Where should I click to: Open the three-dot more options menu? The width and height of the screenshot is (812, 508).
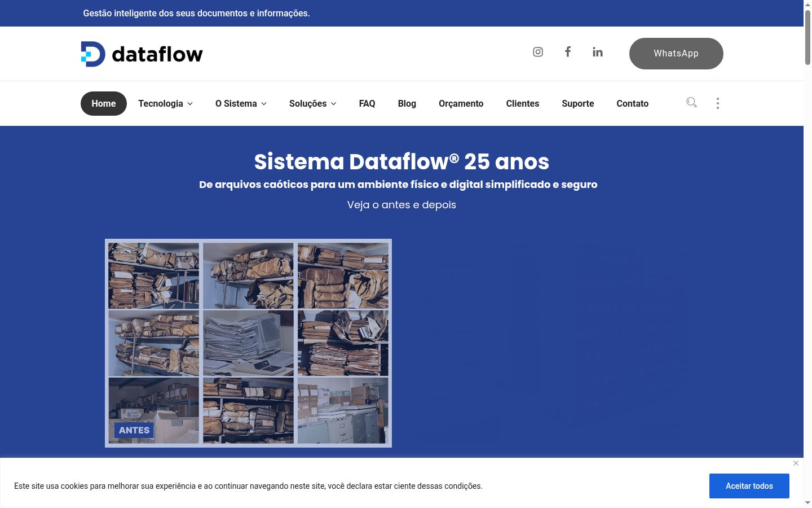[x=717, y=103]
